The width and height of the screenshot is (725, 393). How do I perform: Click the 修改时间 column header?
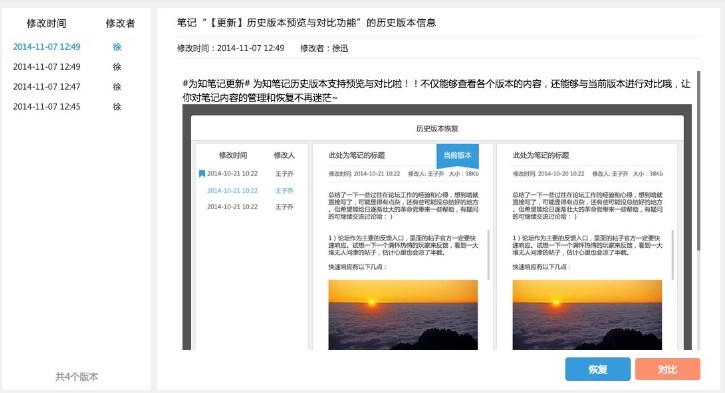pyautogui.click(x=46, y=23)
